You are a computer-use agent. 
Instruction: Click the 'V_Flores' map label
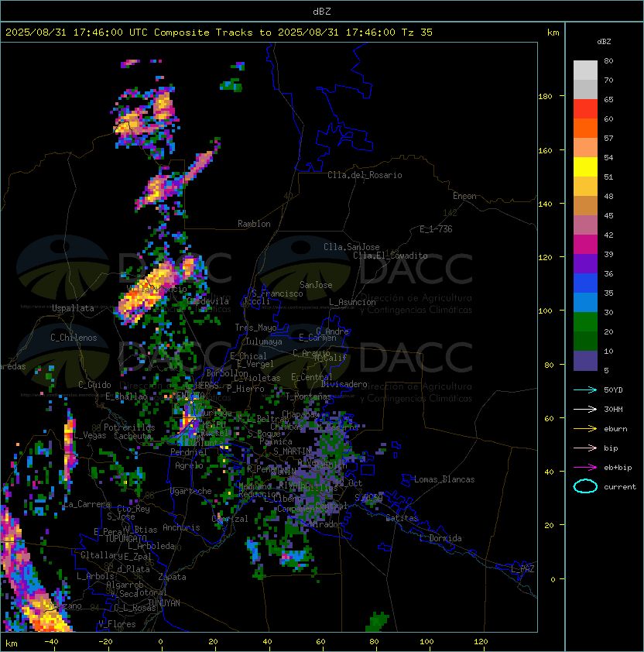click(117, 624)
